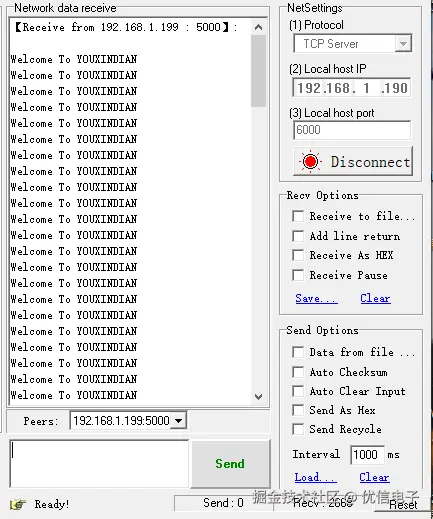Click the red connection indicator icon
The height and width of the screenshot is (519, 433).
click(311, 162)
